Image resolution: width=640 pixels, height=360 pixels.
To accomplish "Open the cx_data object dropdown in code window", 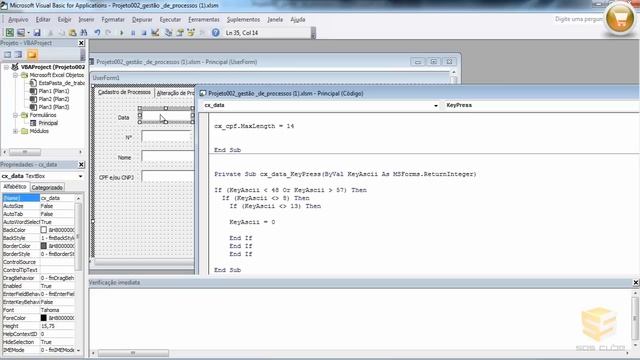I will coord(436,105).
